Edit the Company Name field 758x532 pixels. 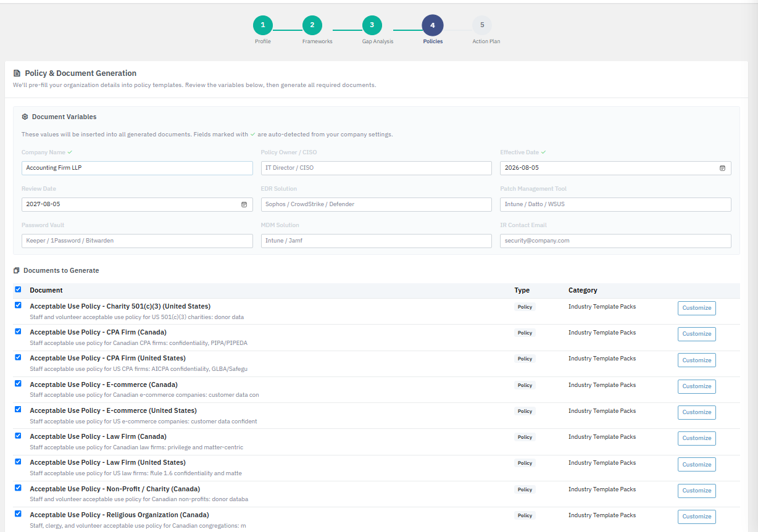[137, 168]
